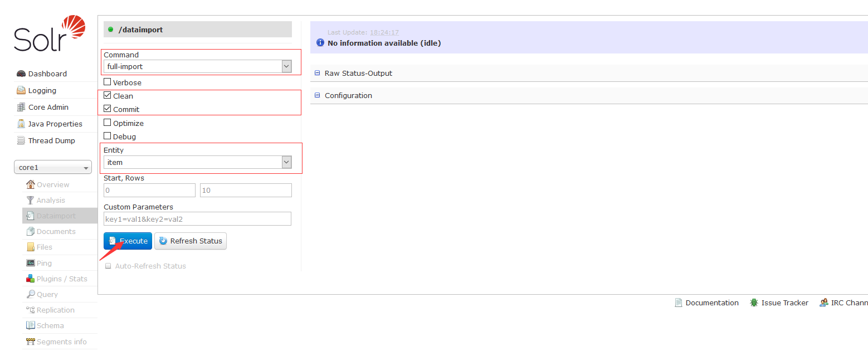Open the Query page link
The image size is (868, 351).
(47, 294)
